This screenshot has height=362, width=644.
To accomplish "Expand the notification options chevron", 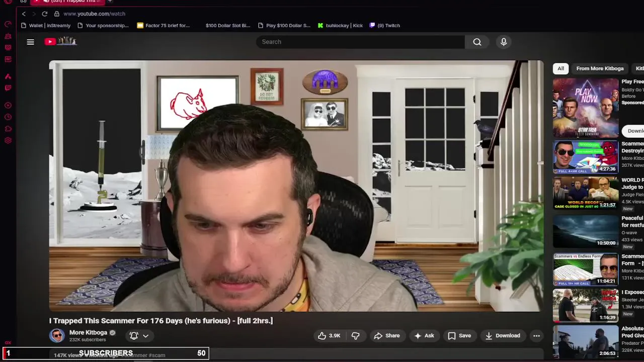I will click(x=145, y=335).
